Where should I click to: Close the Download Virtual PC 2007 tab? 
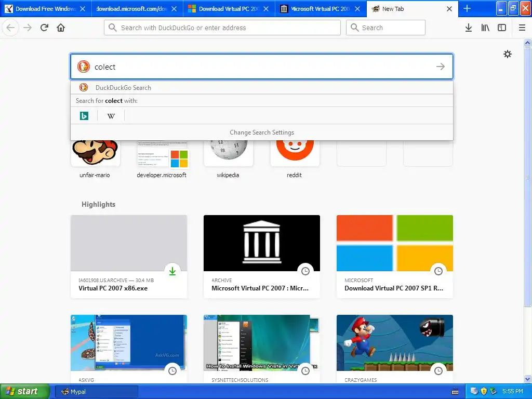266,9
